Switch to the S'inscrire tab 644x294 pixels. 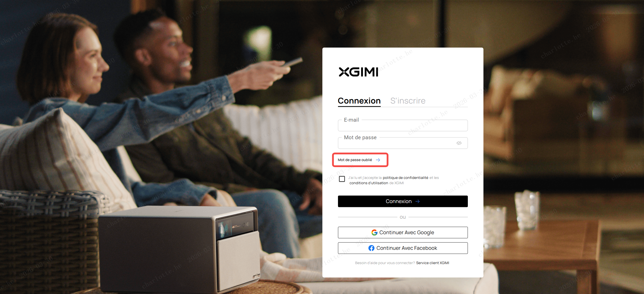(x=408, y=101)
